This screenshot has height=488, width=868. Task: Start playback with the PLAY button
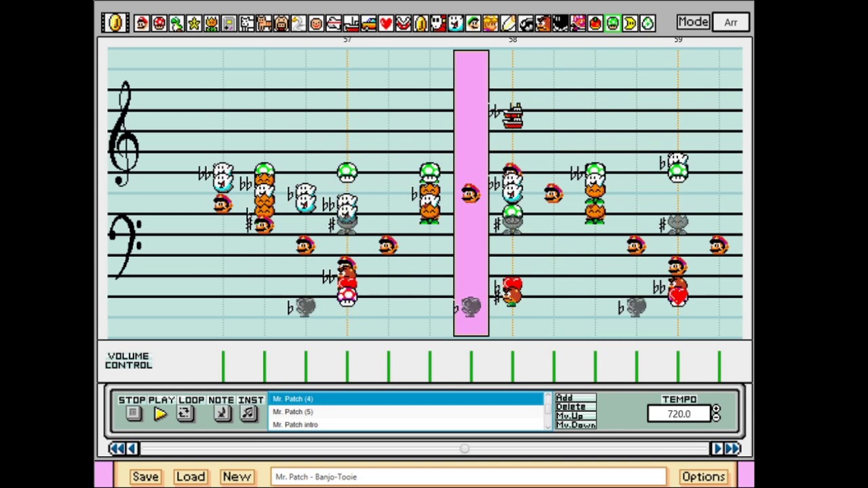point(160,413)
